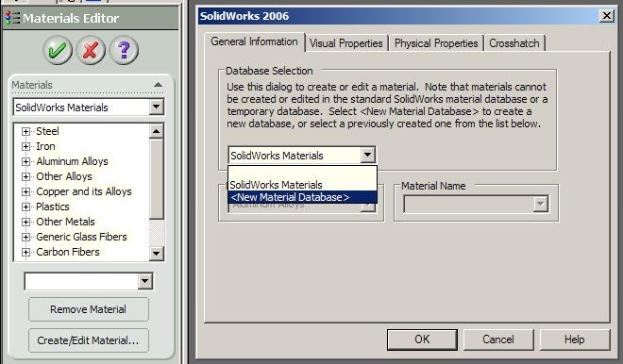Choose SolidWorks Materials in the open list
The width and height of the screenshot is (623, 364).
(302, 185)
